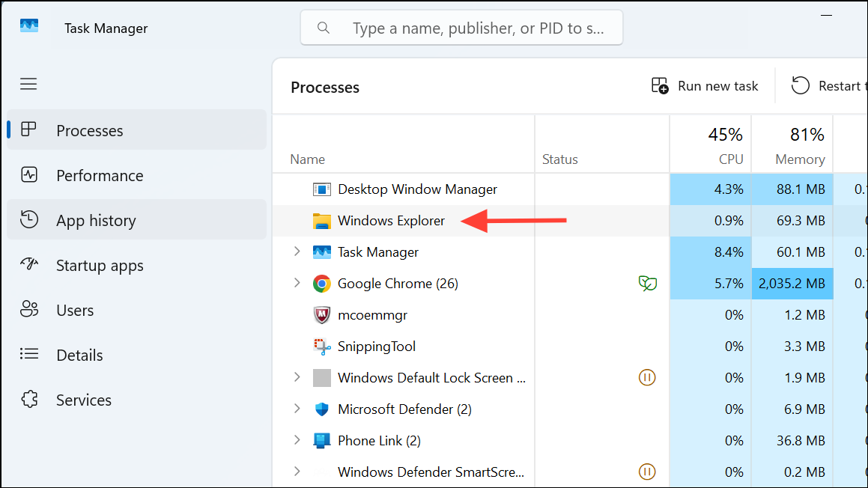Click the Restart circular arrow icon
This screenshot has width=868, height=488.
pyautogui.click(x=801, y=86)
